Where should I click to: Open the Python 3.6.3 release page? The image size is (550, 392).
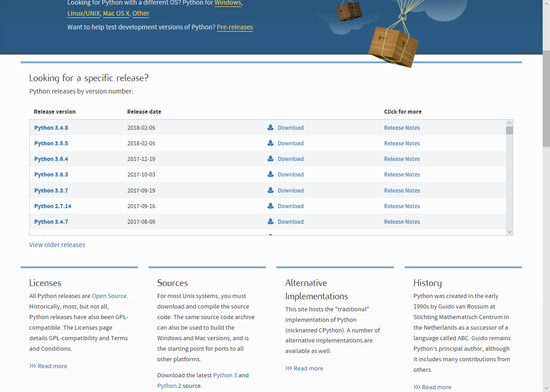[x=51, y=175]
